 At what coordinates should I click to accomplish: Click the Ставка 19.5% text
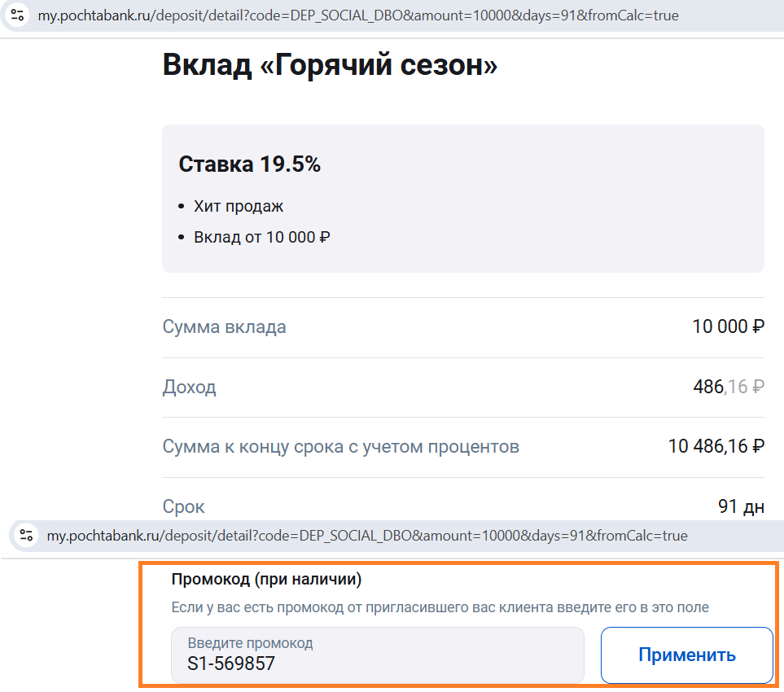249,164
